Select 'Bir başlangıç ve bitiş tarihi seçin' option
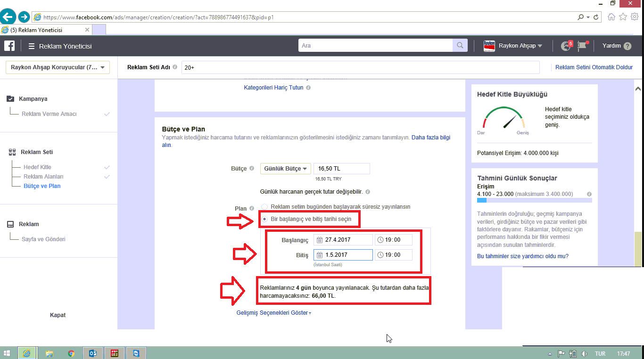This screenshot has width=644, height=359. point(264,219)
